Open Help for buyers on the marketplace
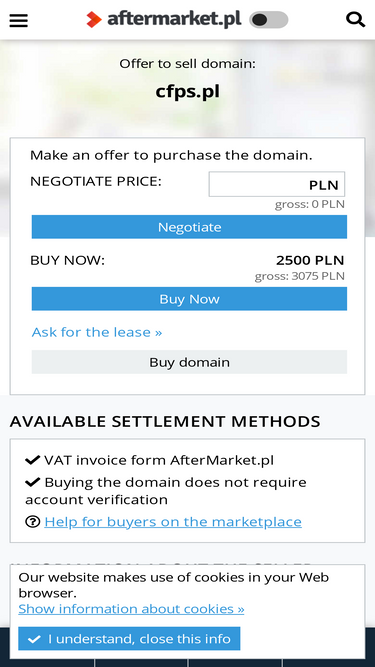 tap(173, 522)
